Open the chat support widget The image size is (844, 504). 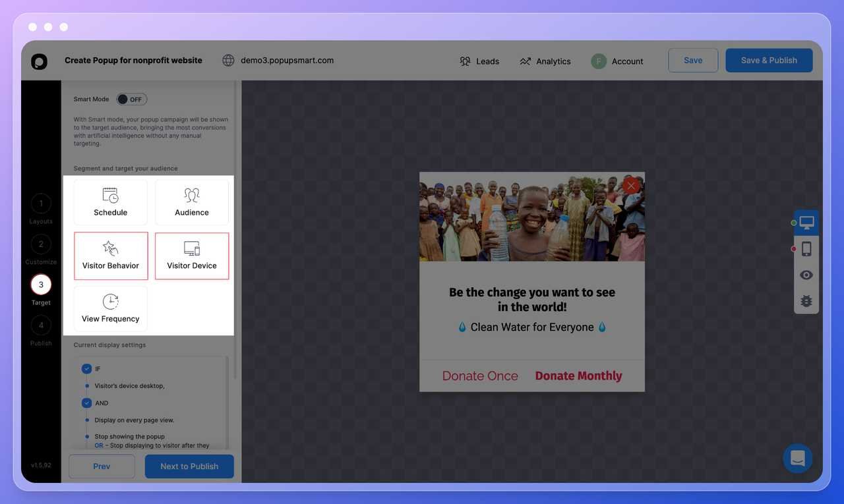pyautogui.click(x=797, y=459)
